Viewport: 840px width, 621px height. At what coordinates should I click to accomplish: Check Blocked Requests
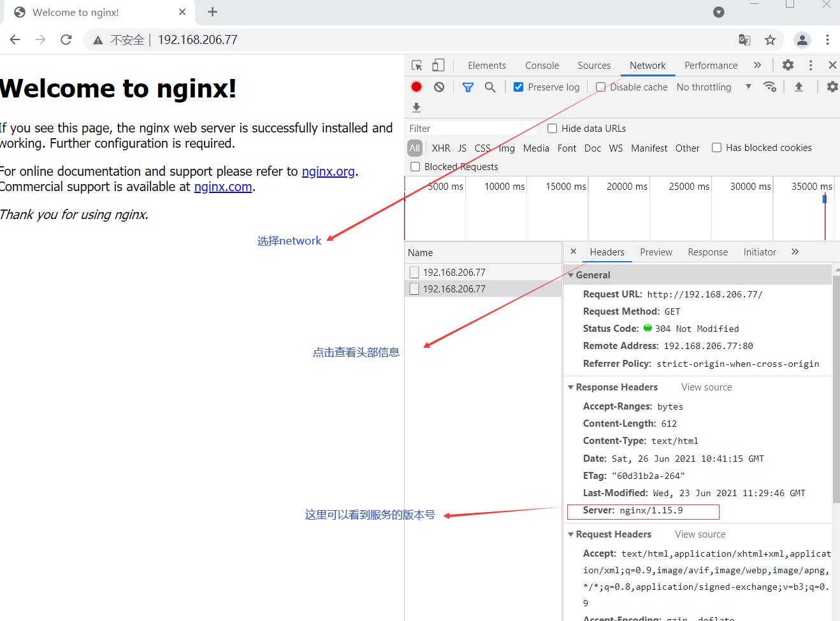pos(415,167)
